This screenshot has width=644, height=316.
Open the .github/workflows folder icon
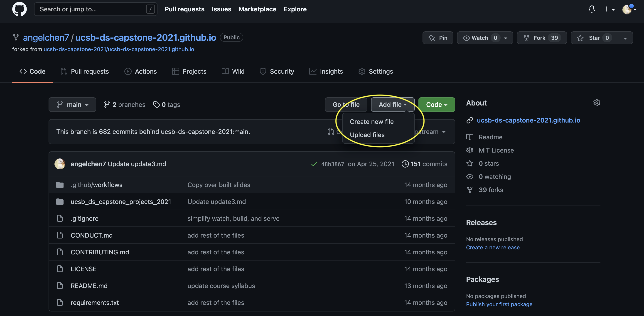click(x=60, y=185)
